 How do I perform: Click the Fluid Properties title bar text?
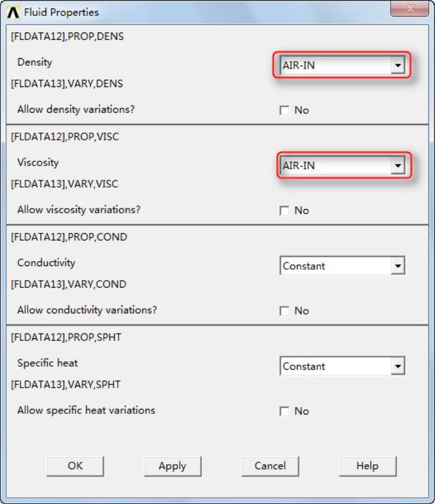(61, 12)
